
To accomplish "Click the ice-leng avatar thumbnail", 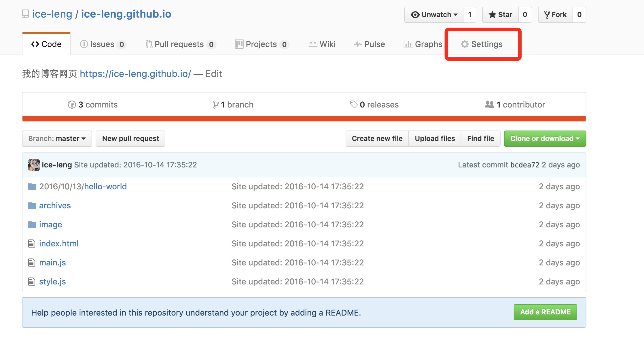I will [x=34, y=165].
